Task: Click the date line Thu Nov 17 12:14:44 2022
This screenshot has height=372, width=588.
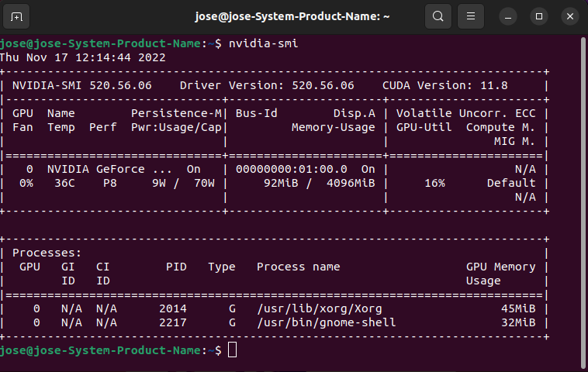Action: [82, 57]
